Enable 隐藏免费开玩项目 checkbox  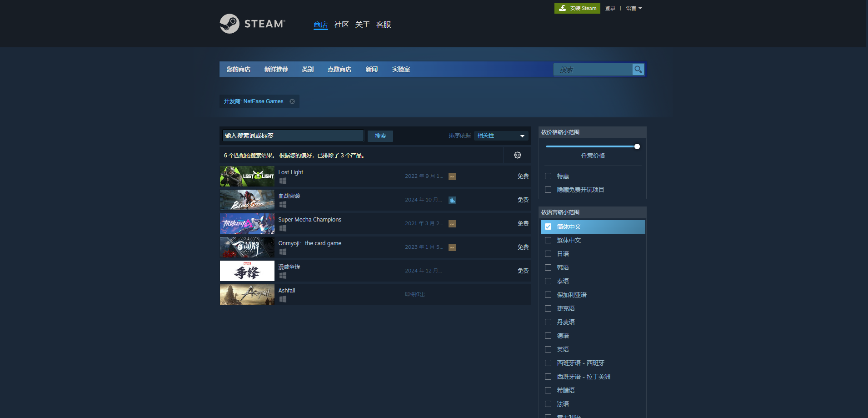tap(548, 190)
